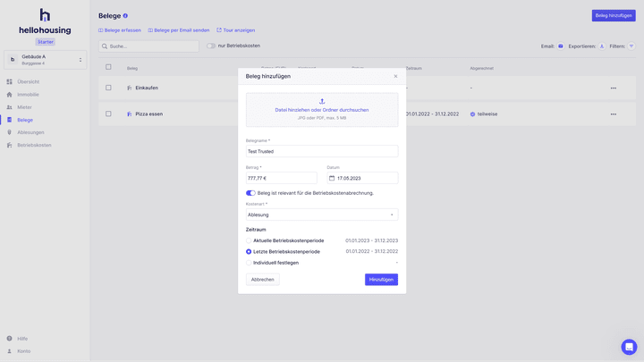Go to Betriebskosten in the sidebar
Image resolution: width=644 pixels, height=362 pixels.
coord(34,145)
